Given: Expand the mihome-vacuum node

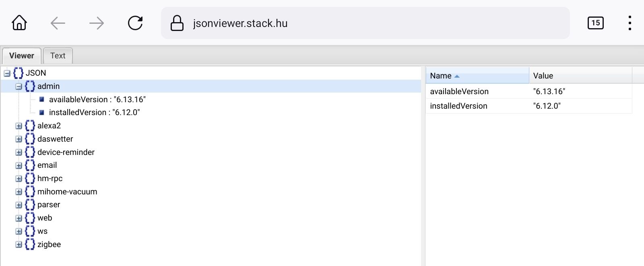Looking at the screenshot, I should point(19,192).
